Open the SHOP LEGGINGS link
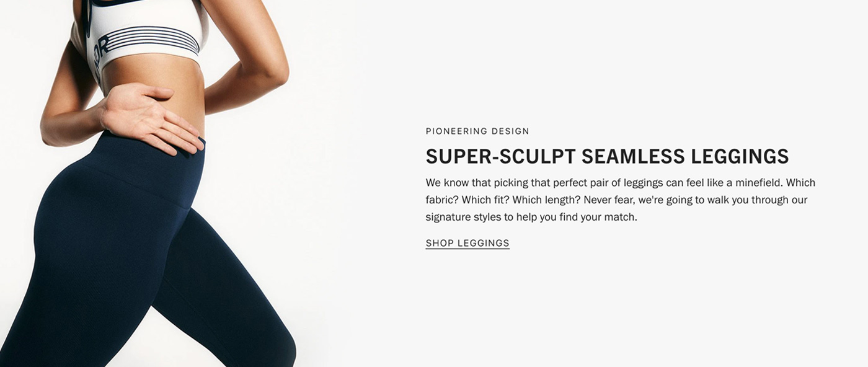 coord(467,243)
